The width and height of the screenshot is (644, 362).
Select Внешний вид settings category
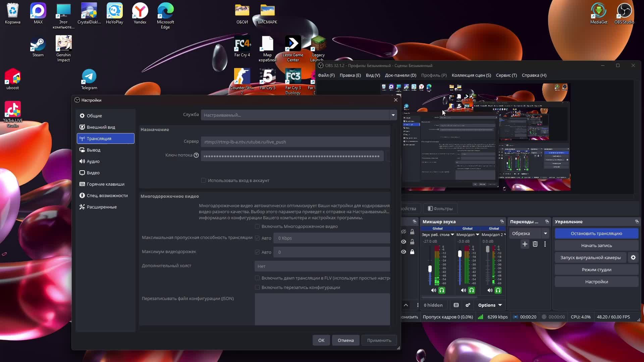click(106, 127)
